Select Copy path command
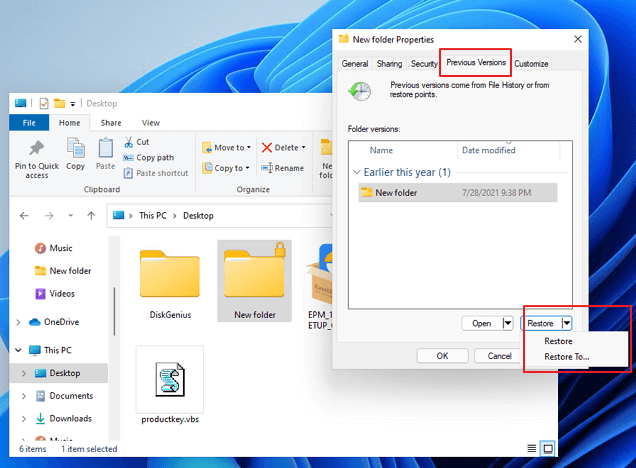This screenshot has width=636, height=468. click(x=148, y=157)
